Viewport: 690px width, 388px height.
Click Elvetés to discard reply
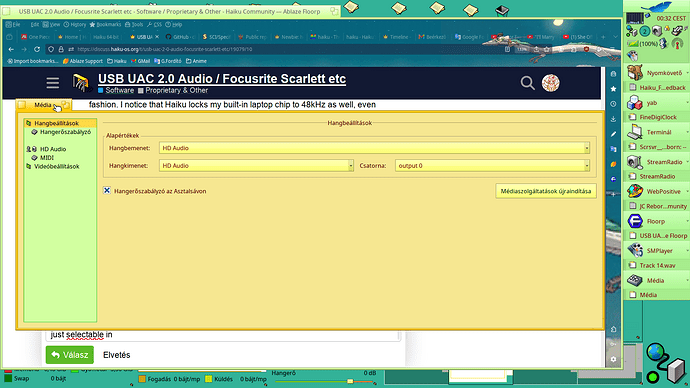117,355
